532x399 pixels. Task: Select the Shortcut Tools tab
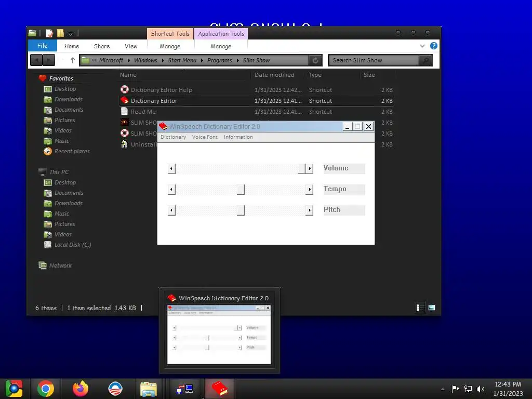170,34
